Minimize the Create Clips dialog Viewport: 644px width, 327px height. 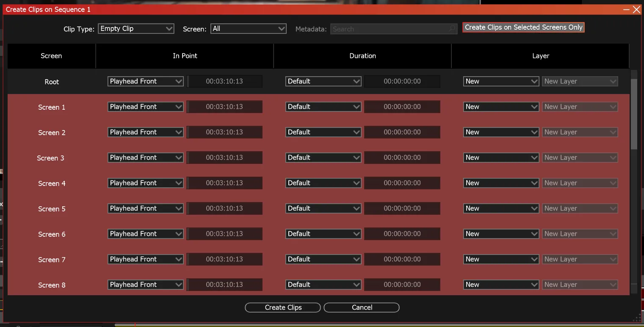(626, 9)
